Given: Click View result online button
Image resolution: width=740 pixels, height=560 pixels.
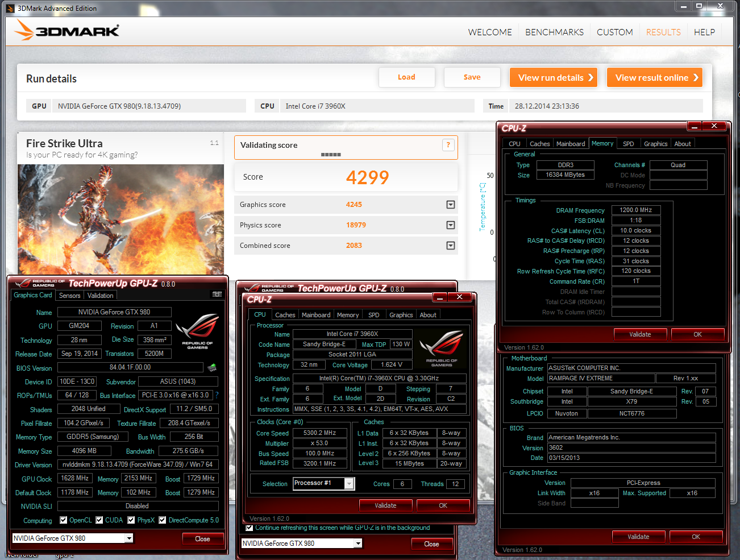Looking at the screenshot, I should coord(655,78).
